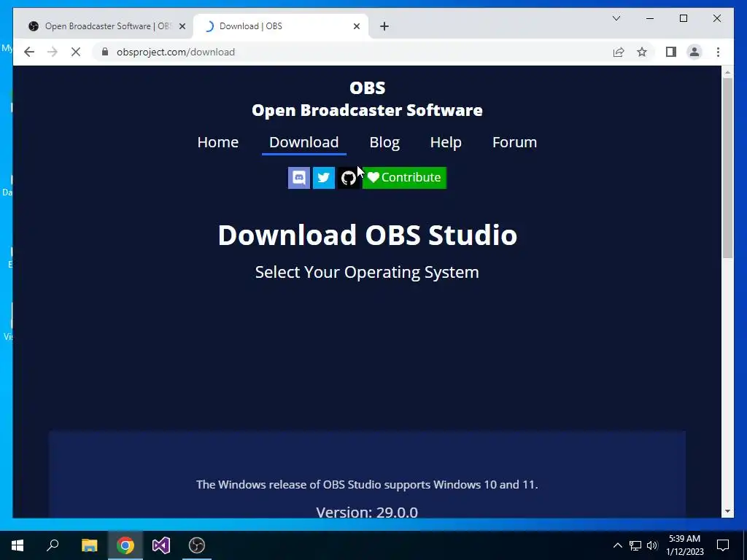This screenshot has width=747, height=560.
Task: Click the Download OBS Studio heading
Action: click(368, 234)
